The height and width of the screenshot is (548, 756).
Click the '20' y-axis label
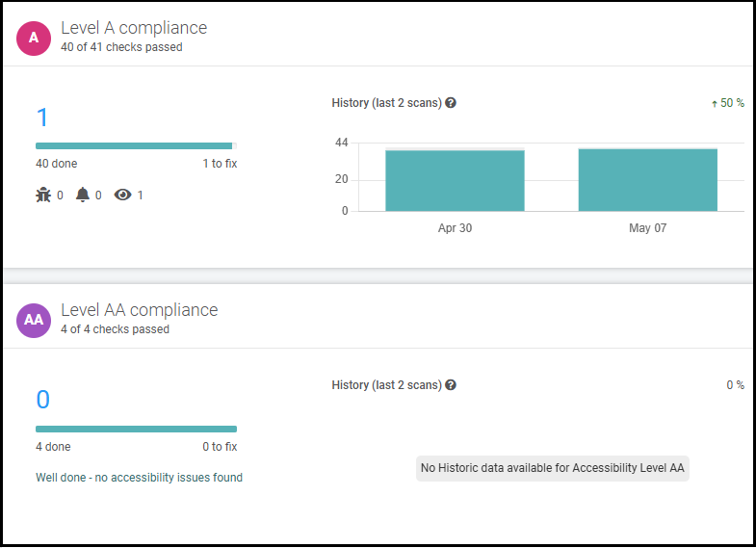341,179
